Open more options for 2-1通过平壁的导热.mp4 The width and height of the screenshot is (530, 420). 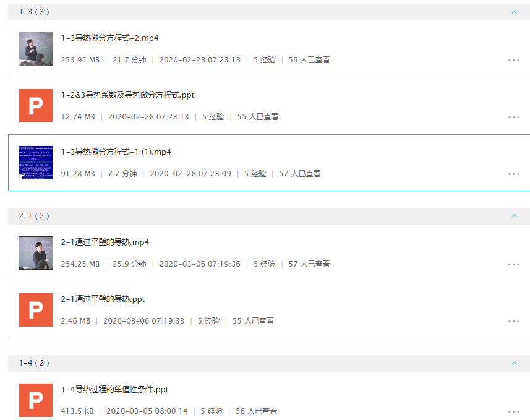tap(513, 265)
